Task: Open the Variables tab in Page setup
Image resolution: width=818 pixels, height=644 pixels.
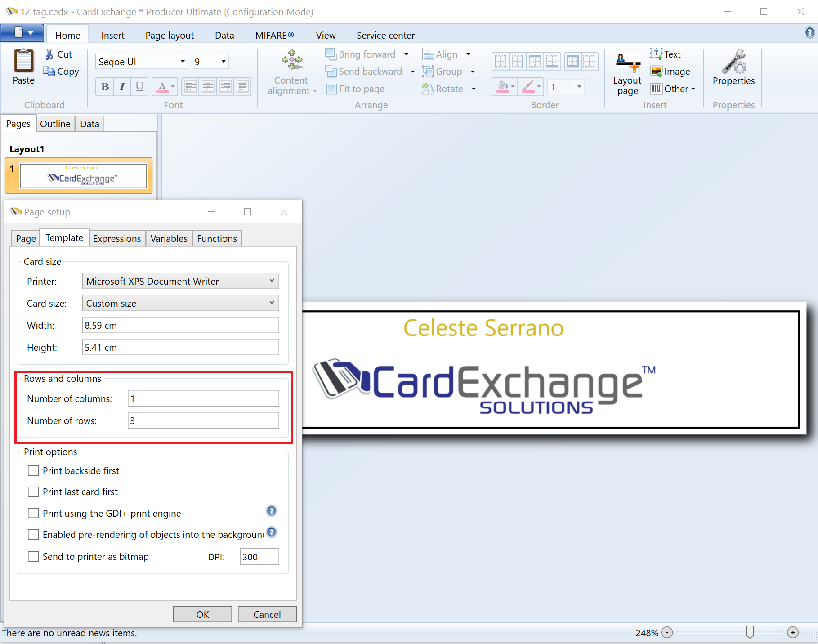Action: pos(169,239)
